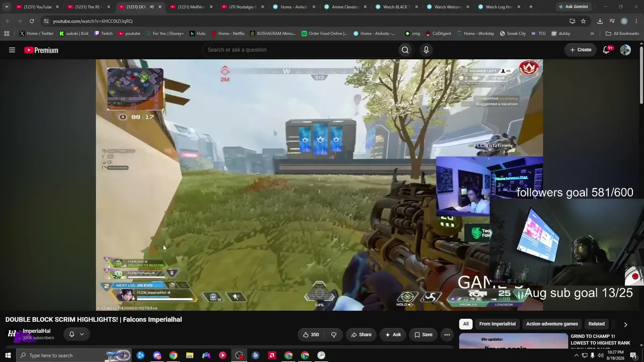Screen dimensions: 644x362
Task: Open Hulu bookmark
Action: tap(197, 34)
